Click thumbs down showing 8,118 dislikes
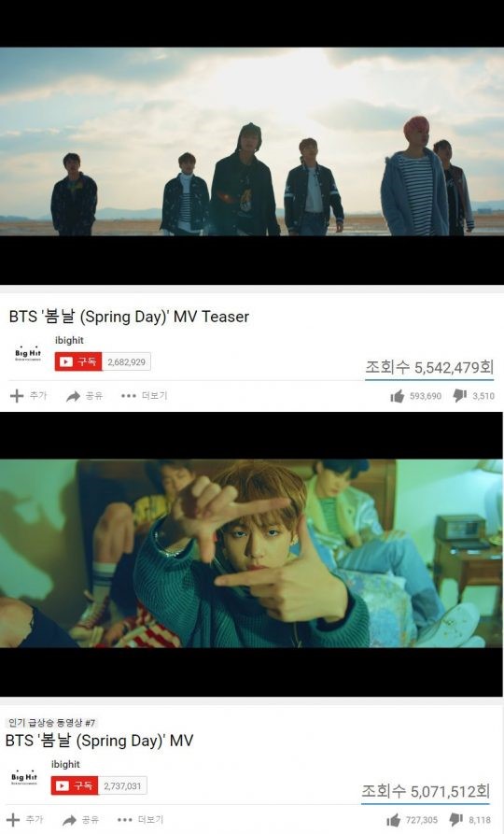The height and width of the screenshot is (834, 504). [456, 820]
